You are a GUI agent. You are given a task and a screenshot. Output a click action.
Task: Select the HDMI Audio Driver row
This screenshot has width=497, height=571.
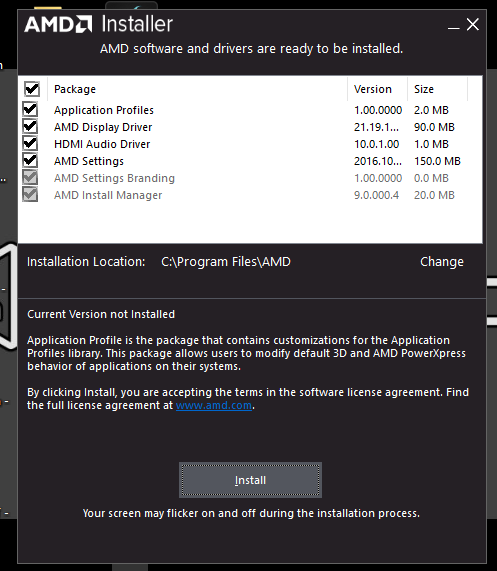coord(250,144)
